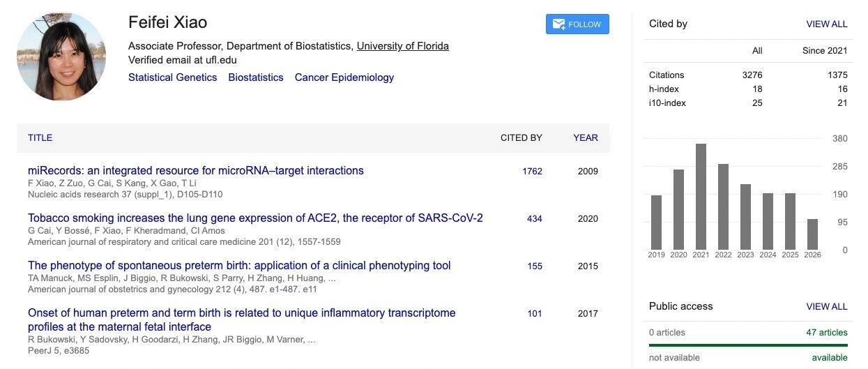Open the Tobacco smoking ACE2 paper
Screen dimensions: 868x369
pyautogui.click(x=255, y=218)
